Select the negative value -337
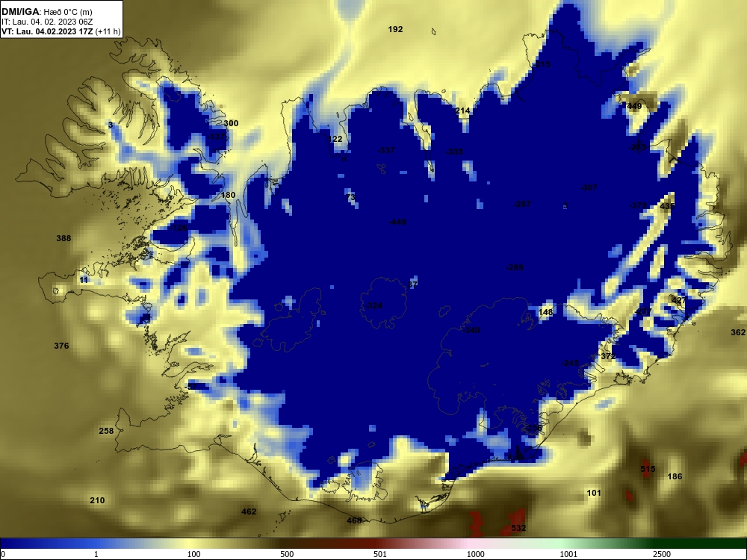 pos(386,151)
